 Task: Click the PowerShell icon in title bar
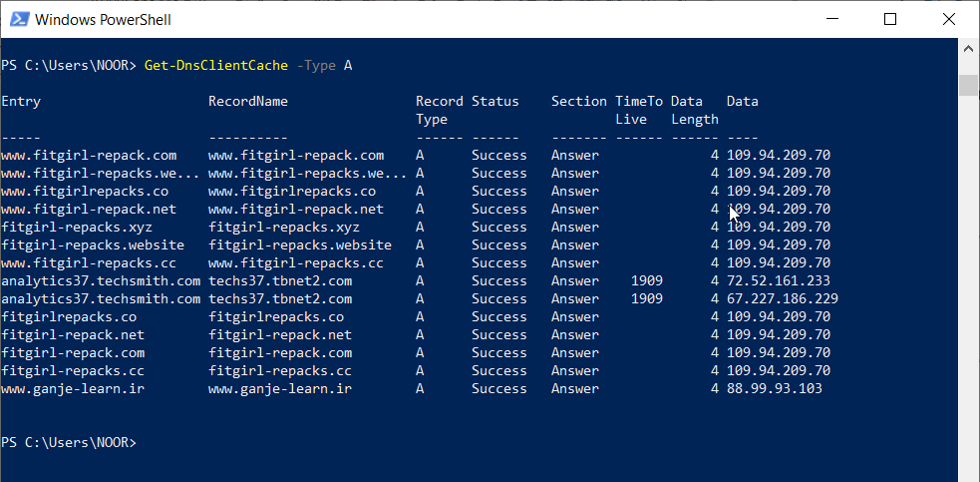(19, 20)
